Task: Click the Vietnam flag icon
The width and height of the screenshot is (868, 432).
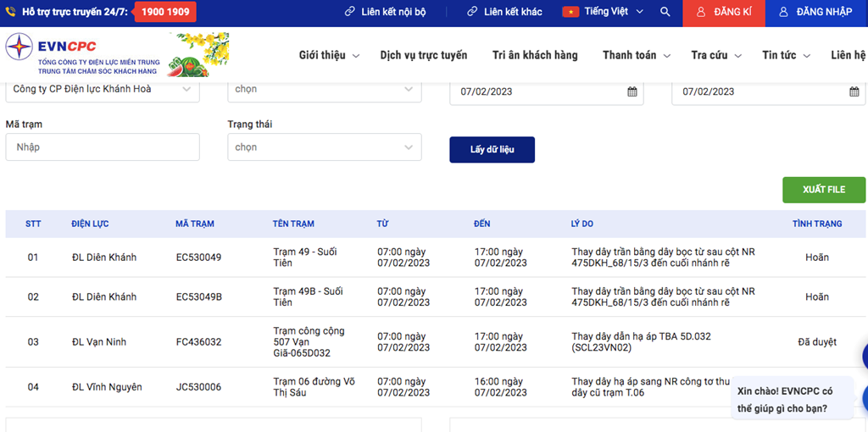Action: 570,12
